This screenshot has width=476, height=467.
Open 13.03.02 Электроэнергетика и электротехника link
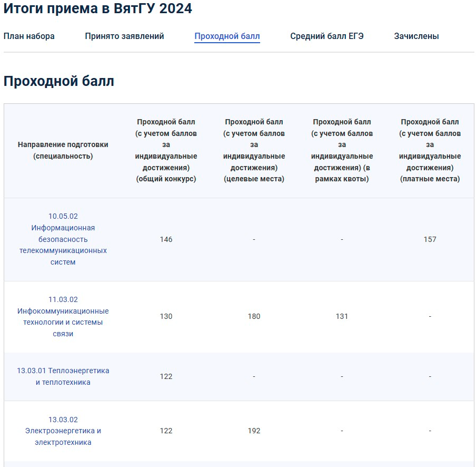coord(63,431)
